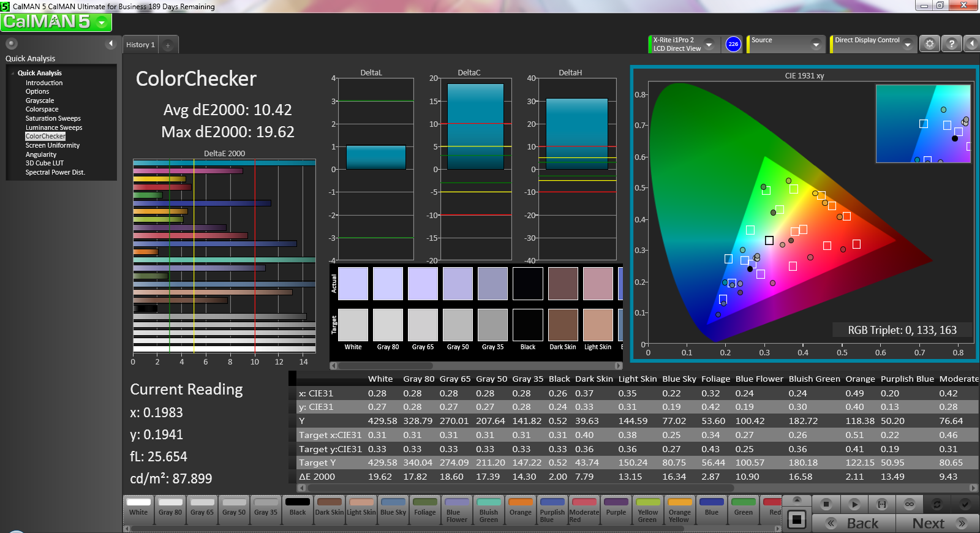Image resolution: width=980 pixels, height=533 pixels.
Task: Select the Moderate Red patch button
Action: [584, 510]
